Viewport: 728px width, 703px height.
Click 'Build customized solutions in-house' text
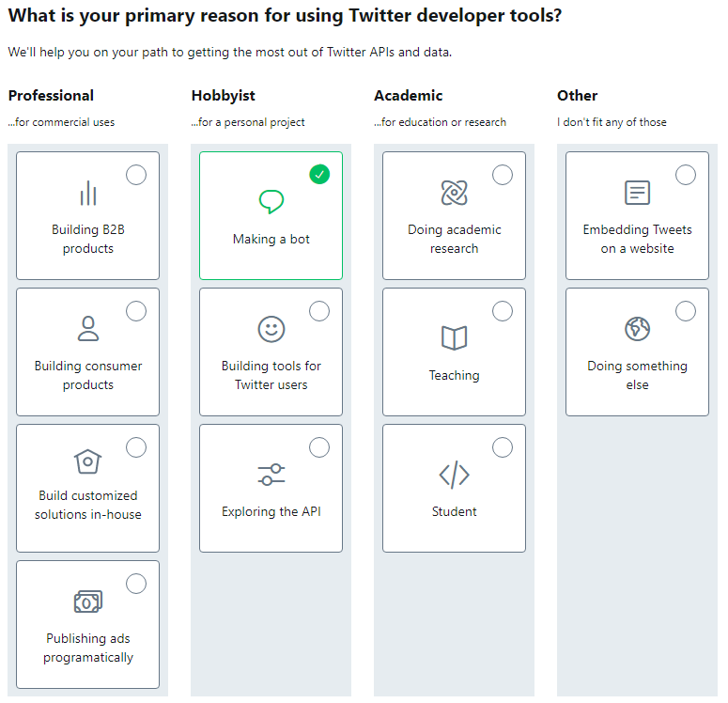point(87,505)
